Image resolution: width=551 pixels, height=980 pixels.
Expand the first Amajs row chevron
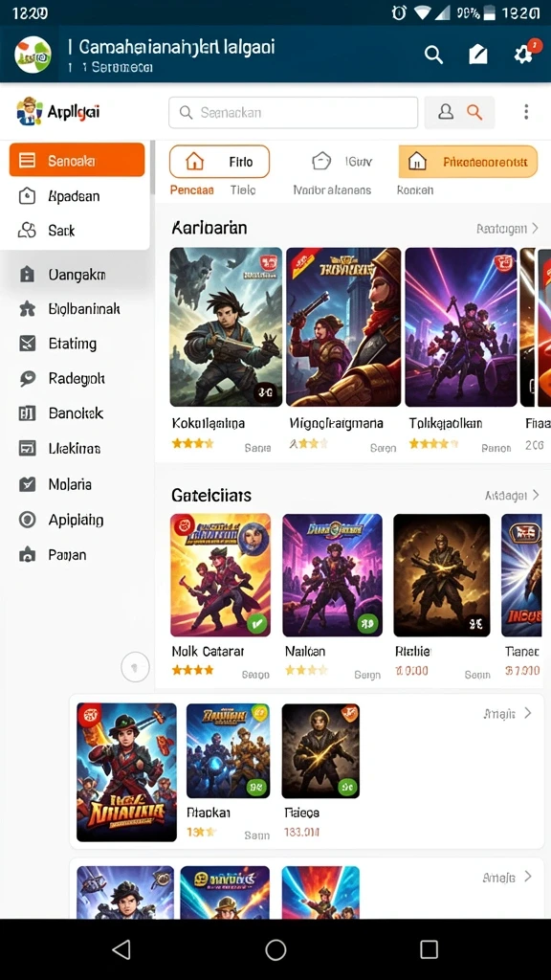pyautogui.click(x=528, y=713)
